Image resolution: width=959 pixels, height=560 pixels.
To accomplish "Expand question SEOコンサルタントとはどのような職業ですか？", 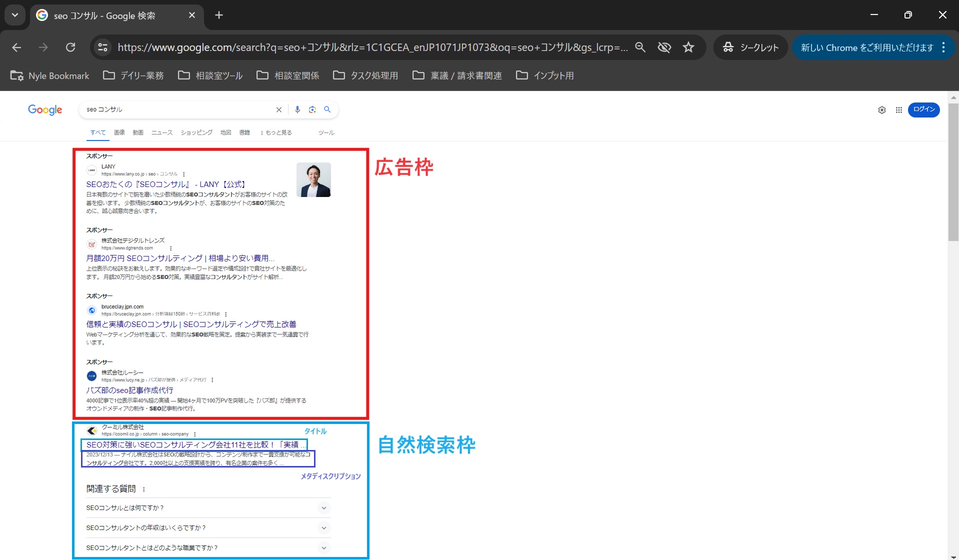I will tap(208, 548).
